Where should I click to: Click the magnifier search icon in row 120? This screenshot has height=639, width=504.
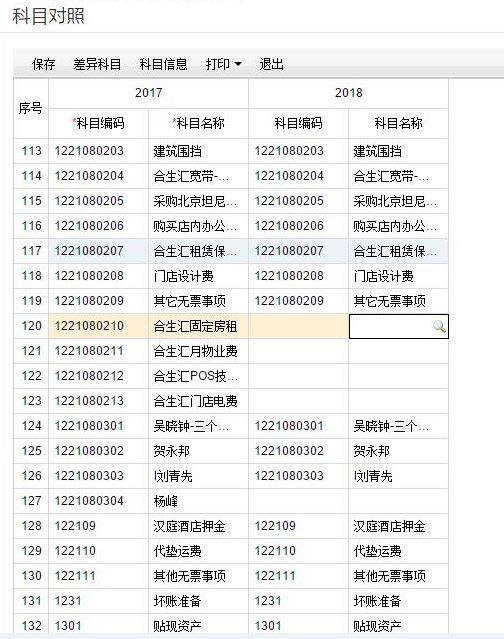pyautogui.click(x=439, y=326)
